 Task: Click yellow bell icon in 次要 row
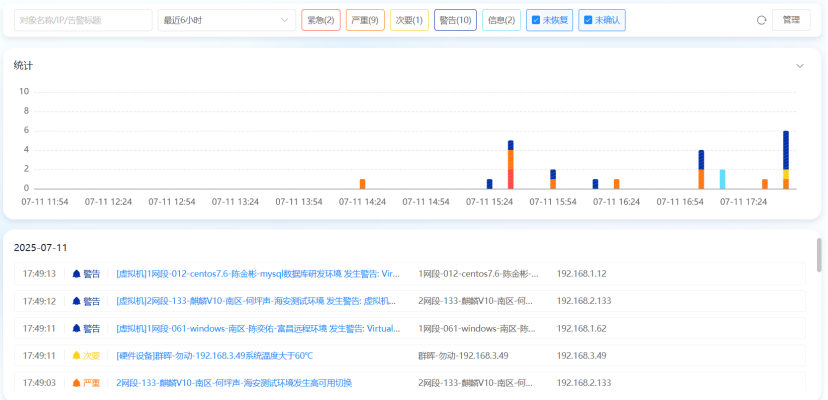click(77, 356)
